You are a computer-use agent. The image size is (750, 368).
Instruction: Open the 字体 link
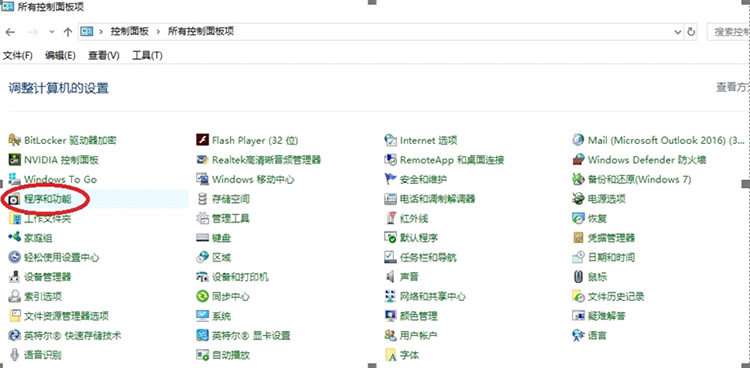coord(409,356)
